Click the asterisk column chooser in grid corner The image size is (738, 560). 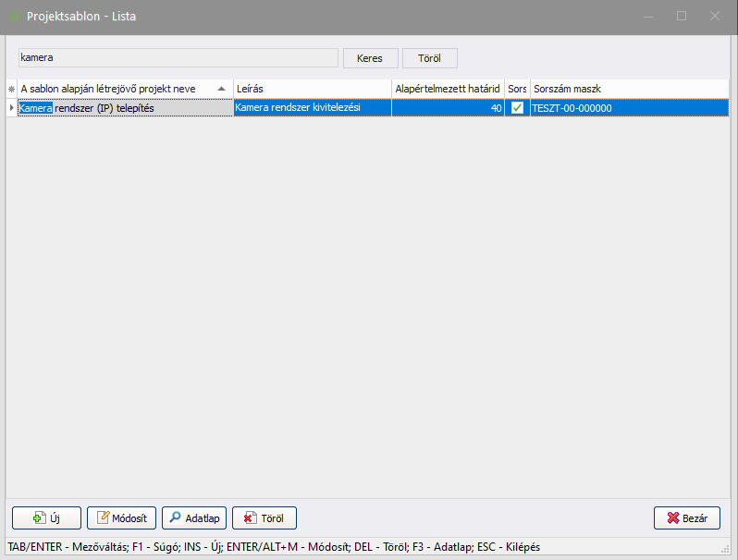11,89
